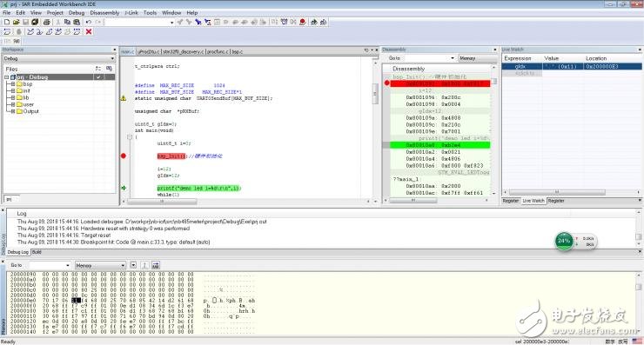Click the Download and Debug toolbar icon
The height and width of the screenshot is (345, 644).
(314, 22)
